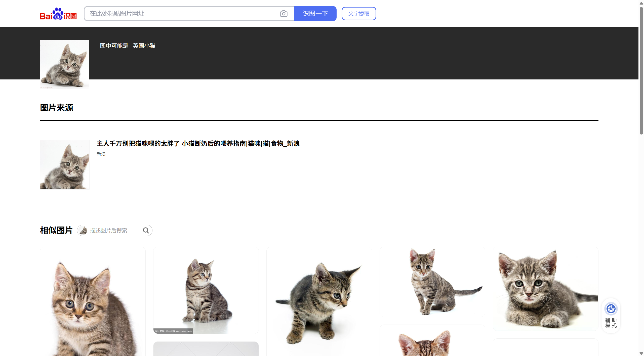Viewport: 644px width, 356px height.
Task: Click the camera upload icon in search box
Action: coord(284,14)
